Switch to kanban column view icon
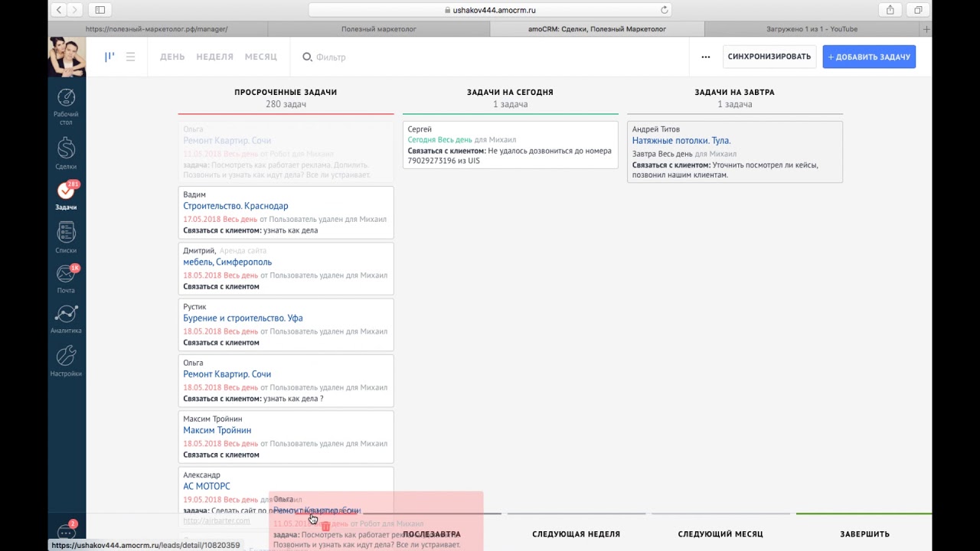The height and width of the screenshot is (551, 980). pos(109,57)
